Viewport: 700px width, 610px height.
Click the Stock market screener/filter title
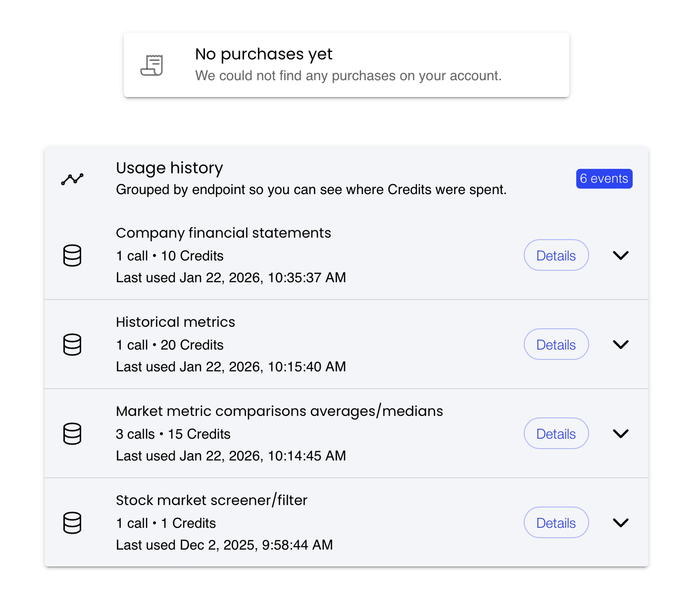tap(211, 500)
